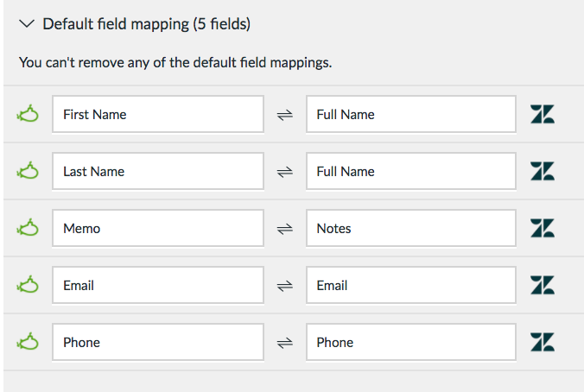Select the Last Name field

coord(158,171)
